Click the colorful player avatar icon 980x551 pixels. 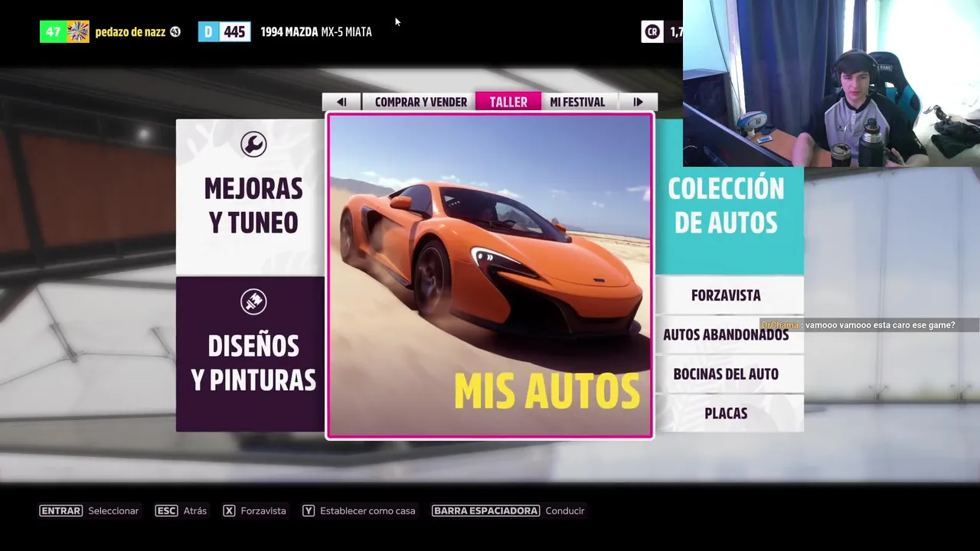click(78, 31)
